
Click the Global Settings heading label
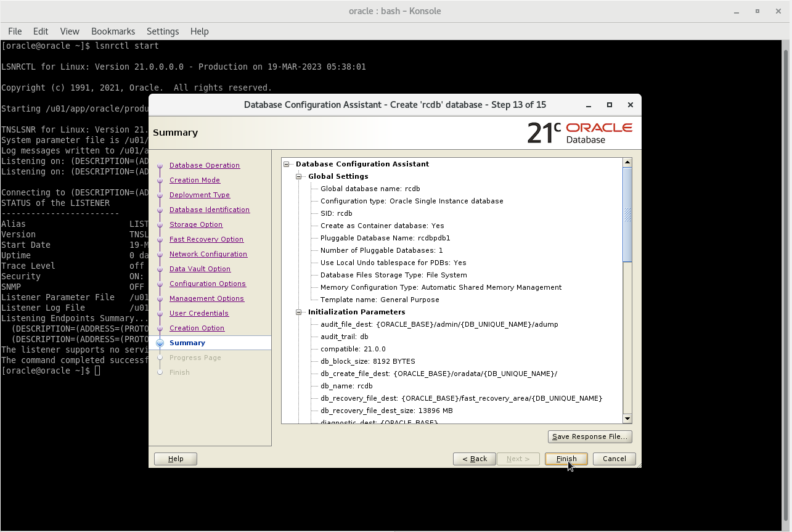point(338,176)
